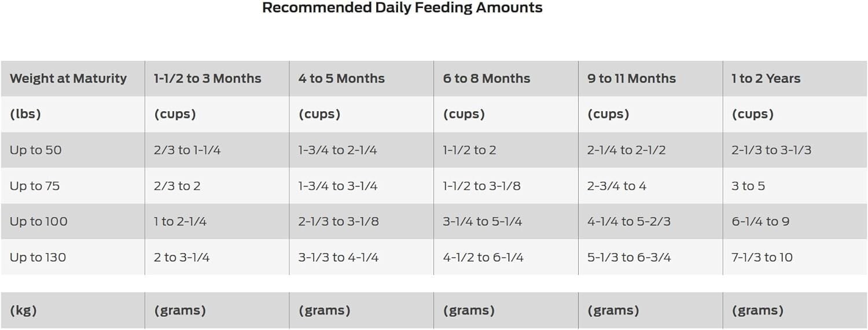
Task: Click the "1 to 2 Years" header
Action: pos(766,79)
